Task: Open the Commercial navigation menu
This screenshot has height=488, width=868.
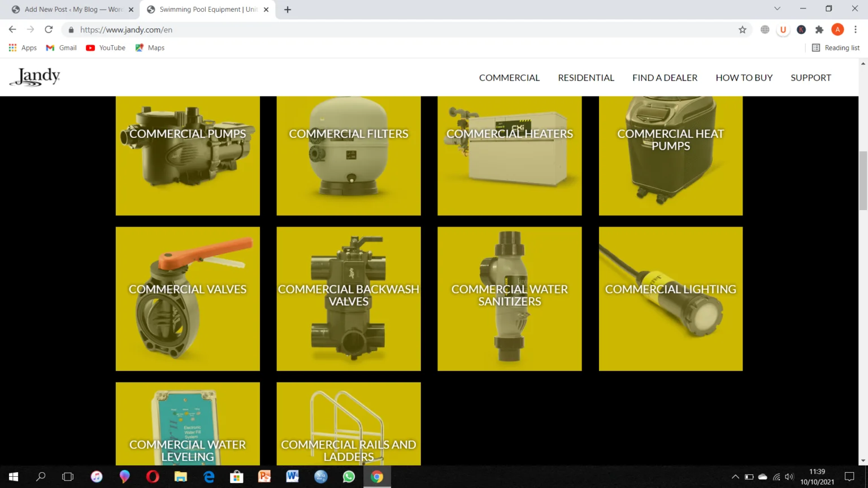Action: click(x=509, y=77)
